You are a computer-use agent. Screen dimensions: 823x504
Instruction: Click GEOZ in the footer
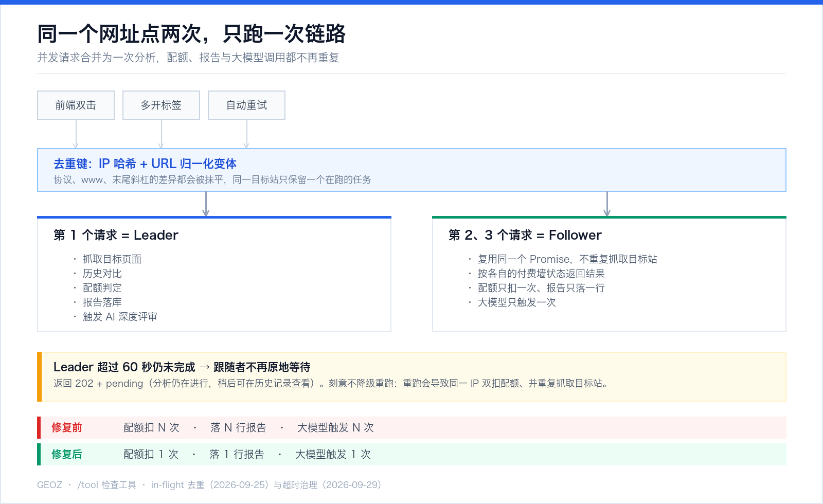click(x=50, y=485)
